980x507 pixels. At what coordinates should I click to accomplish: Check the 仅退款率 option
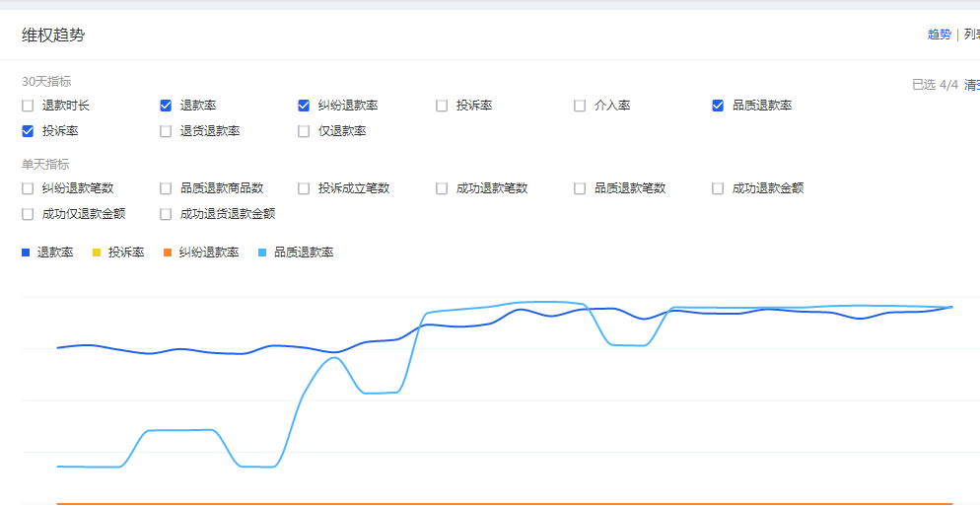coord(304,131)
